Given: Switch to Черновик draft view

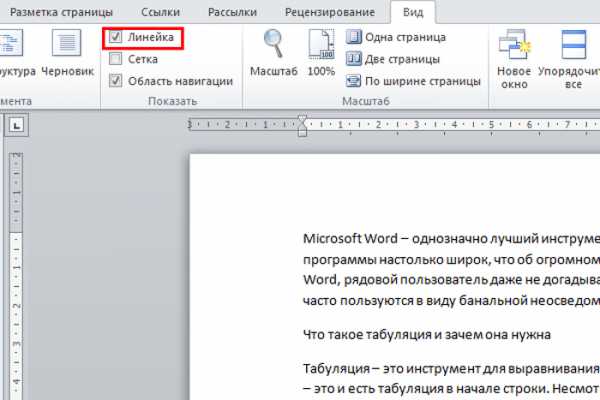Looking at the screenshot, I should pos(67,54).
